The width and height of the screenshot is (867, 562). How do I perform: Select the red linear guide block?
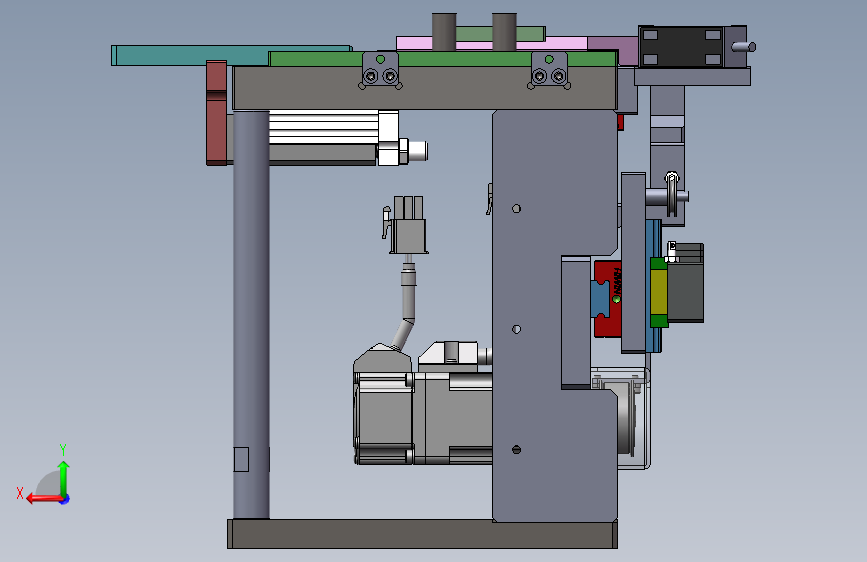coord(607,299)
